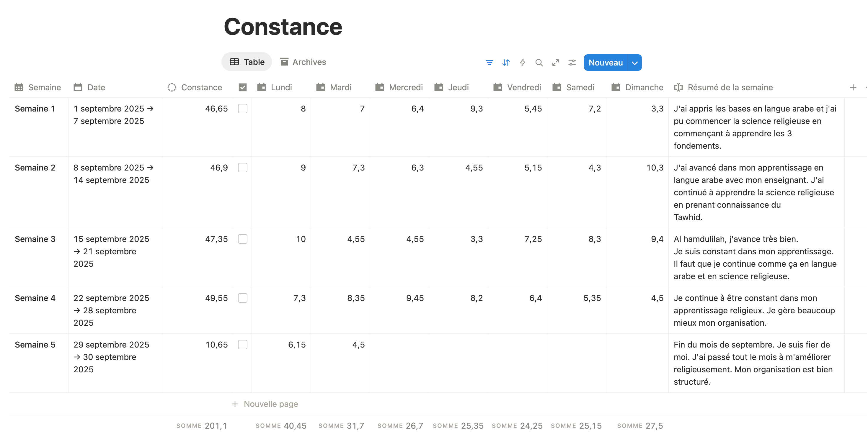Click the search magnifier icon
The width and height of the screenshot is (868, 439).
coord(539,63)
